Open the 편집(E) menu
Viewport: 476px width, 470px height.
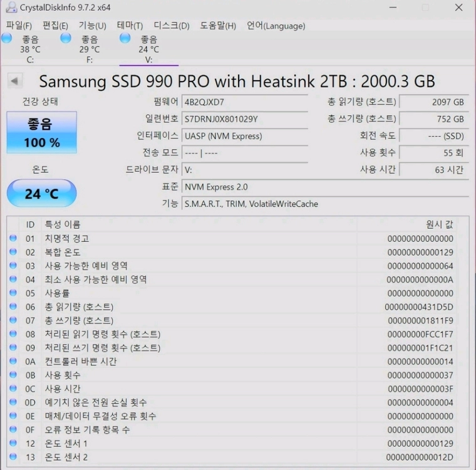click(55, 26)
